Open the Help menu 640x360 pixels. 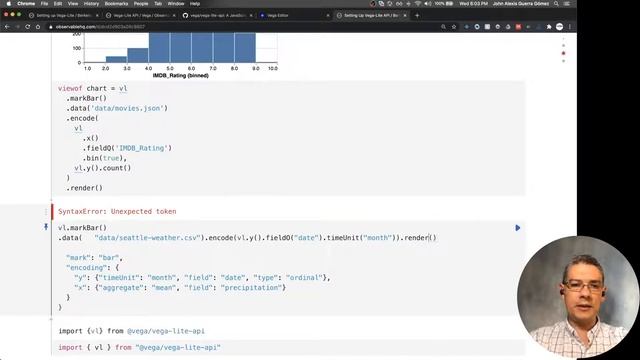pos(195,4)
